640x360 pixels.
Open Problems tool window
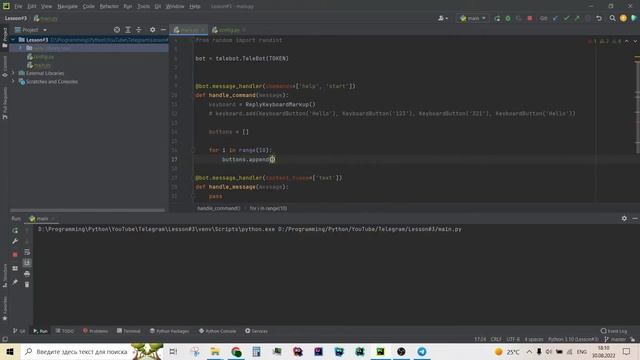click(96, 331)
